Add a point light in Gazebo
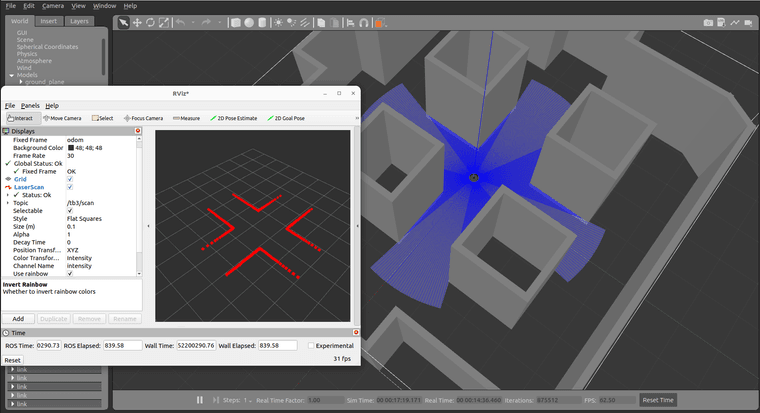 pos(278,23)
